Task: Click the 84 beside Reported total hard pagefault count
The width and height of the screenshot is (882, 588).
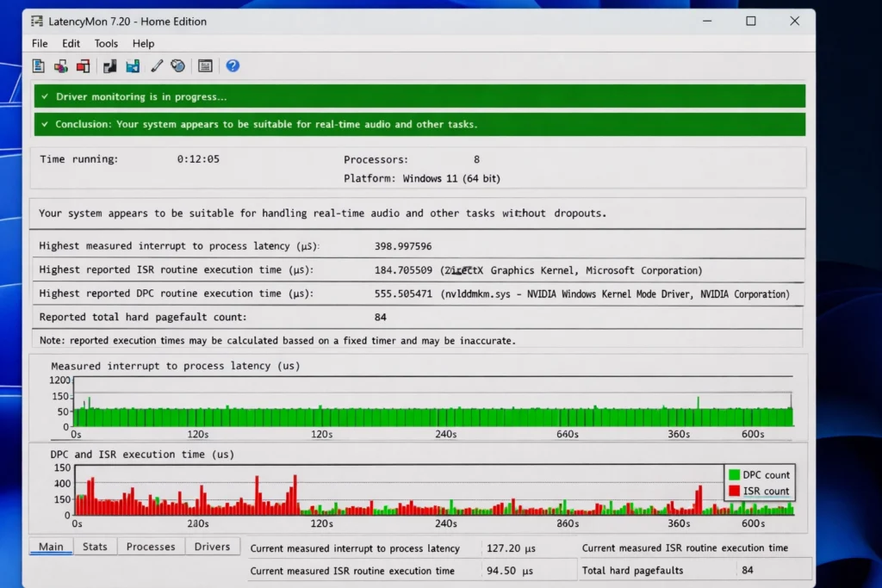Action: (x=380, y=318)
